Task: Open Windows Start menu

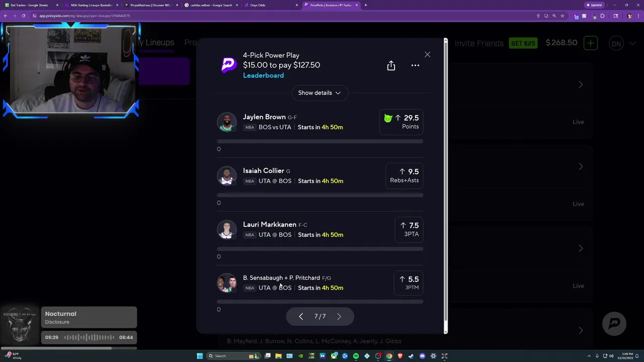Action: tap(200, 356)
